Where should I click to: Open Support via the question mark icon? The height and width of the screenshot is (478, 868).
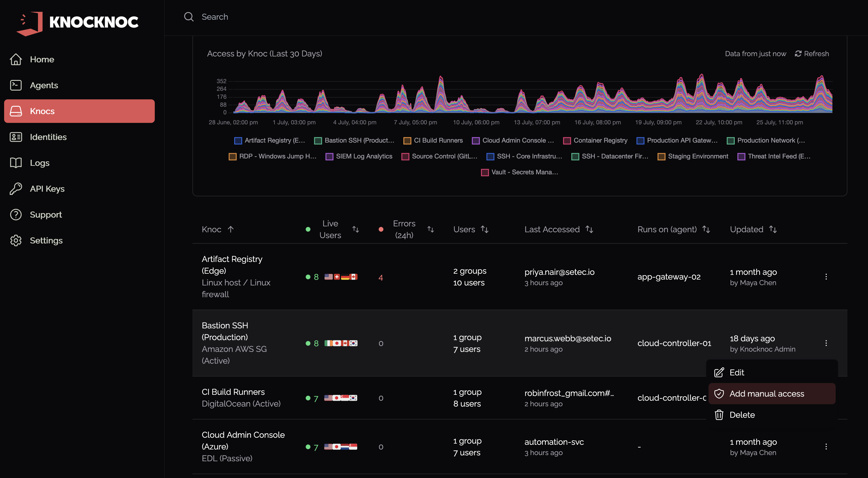coord(16,215)
